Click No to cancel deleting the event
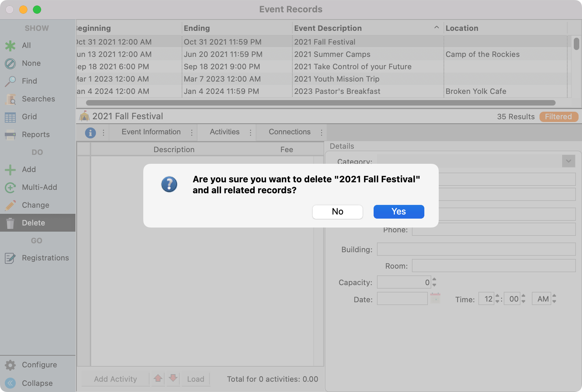The width and height of the screenshot is (582, 392). [337, 211]
